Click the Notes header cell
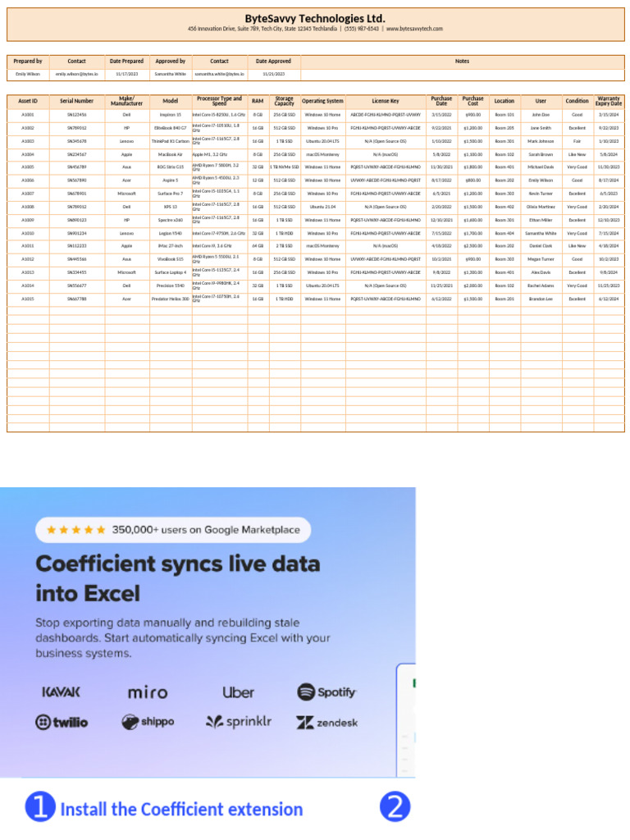This screenshot has width=630, height=840. (x=463, y=61)
